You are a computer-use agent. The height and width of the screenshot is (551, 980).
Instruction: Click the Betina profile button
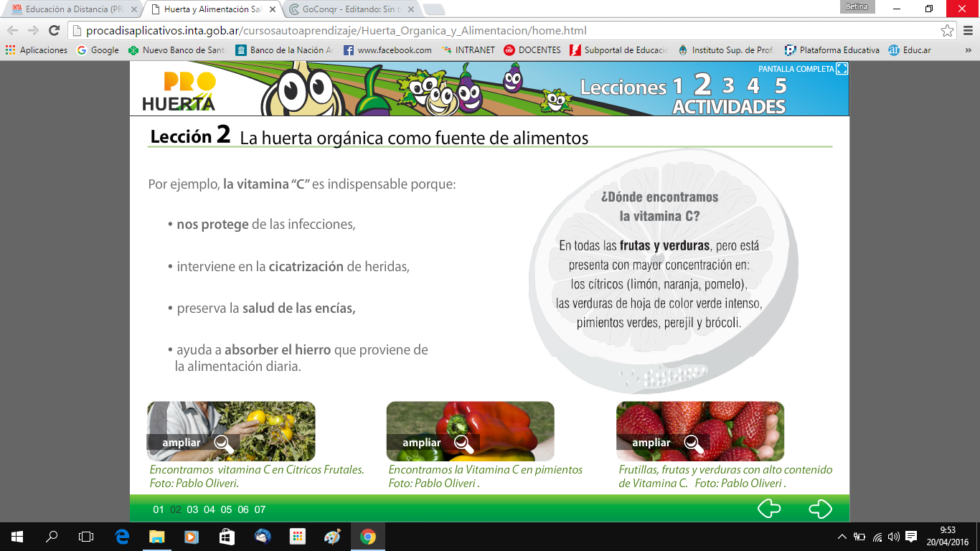tap(857, 7)
